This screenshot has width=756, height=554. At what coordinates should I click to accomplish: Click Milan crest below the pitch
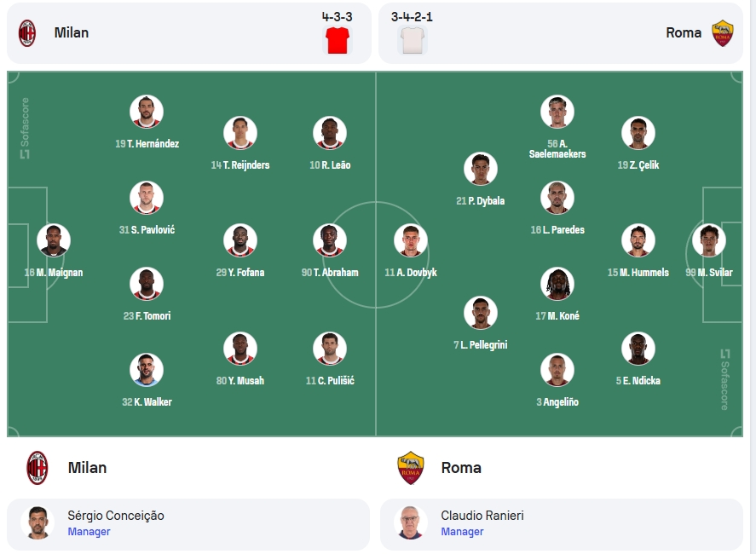(38, 468)
